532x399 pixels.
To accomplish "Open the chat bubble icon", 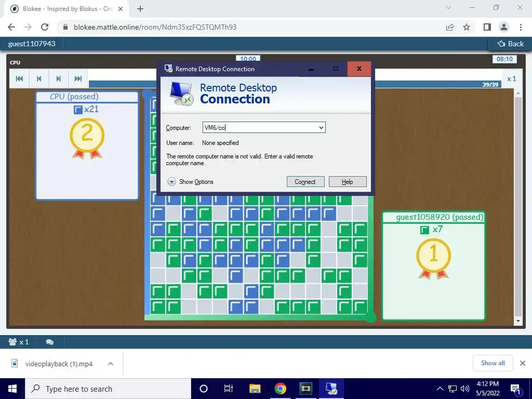I will point(49,342).
